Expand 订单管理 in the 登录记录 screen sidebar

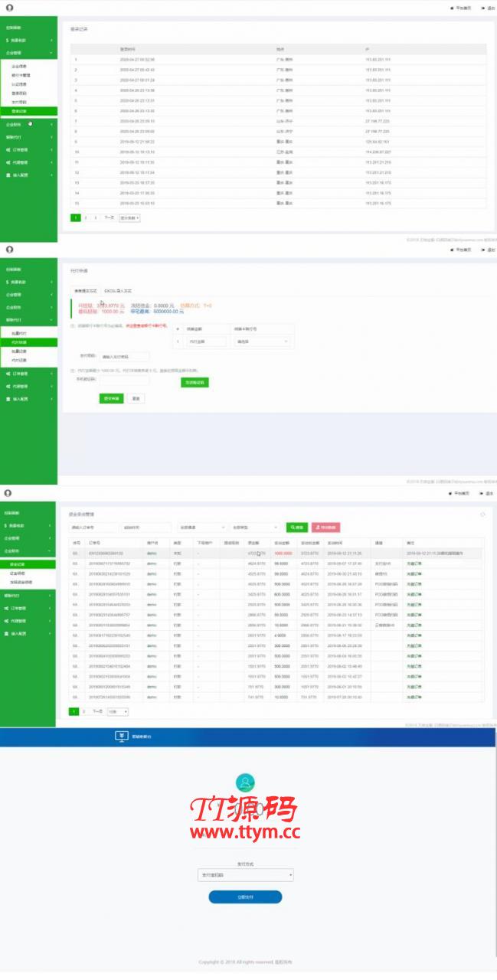pos(28,150)
